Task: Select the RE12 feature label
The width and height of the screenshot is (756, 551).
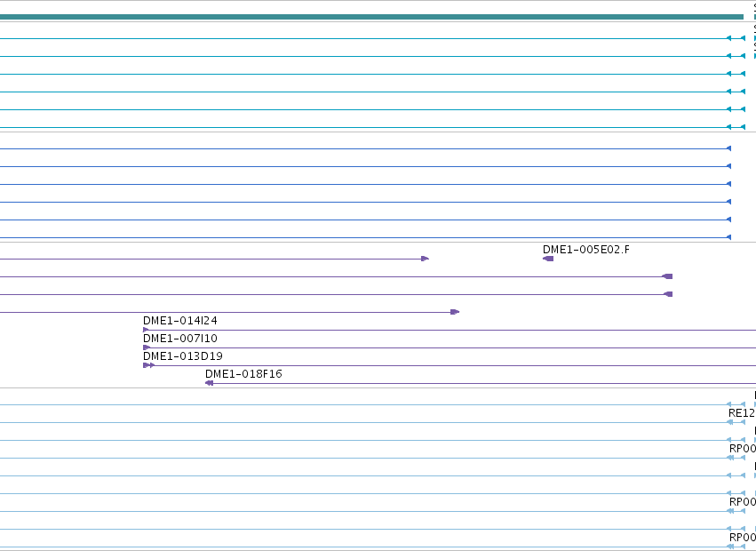Action: [742, 413]
